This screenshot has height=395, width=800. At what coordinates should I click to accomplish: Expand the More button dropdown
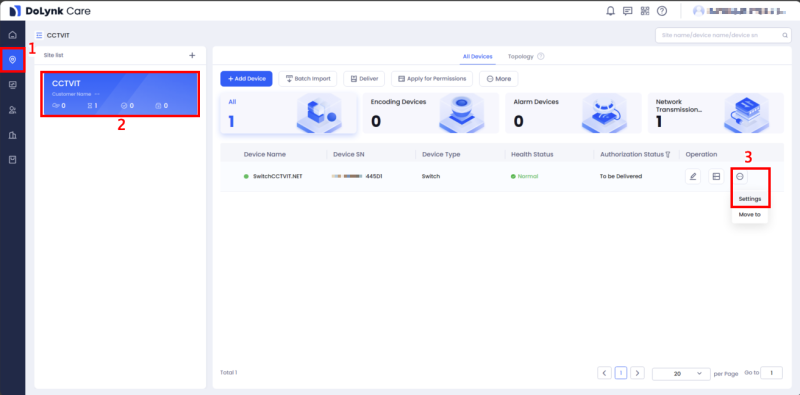pyautogui.click(x=499, y=79)
